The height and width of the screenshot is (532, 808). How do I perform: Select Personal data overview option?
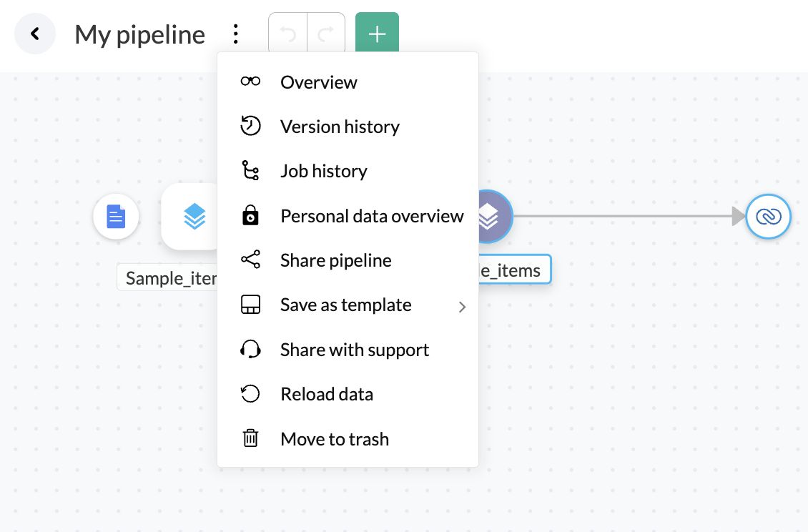point(372,216)
